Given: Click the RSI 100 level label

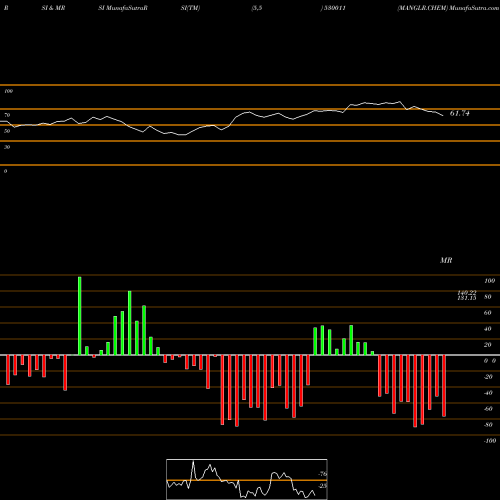Looking at the screenshot, I should 9,91.
